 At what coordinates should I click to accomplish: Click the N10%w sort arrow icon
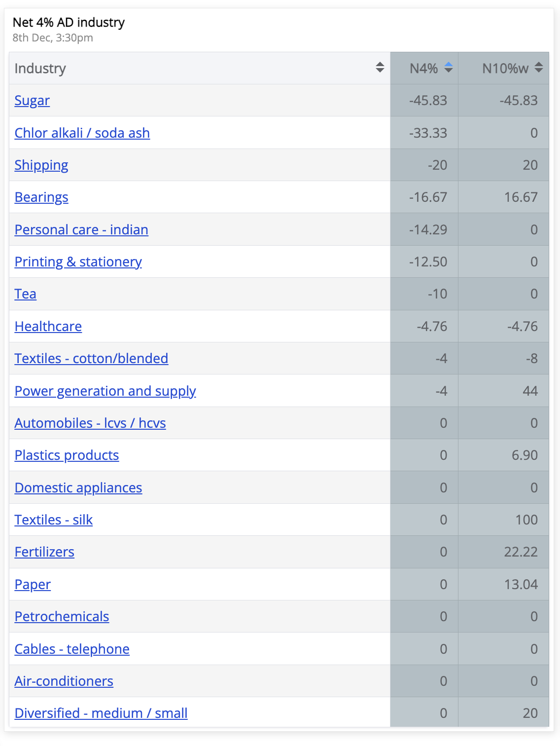point(538,68)
